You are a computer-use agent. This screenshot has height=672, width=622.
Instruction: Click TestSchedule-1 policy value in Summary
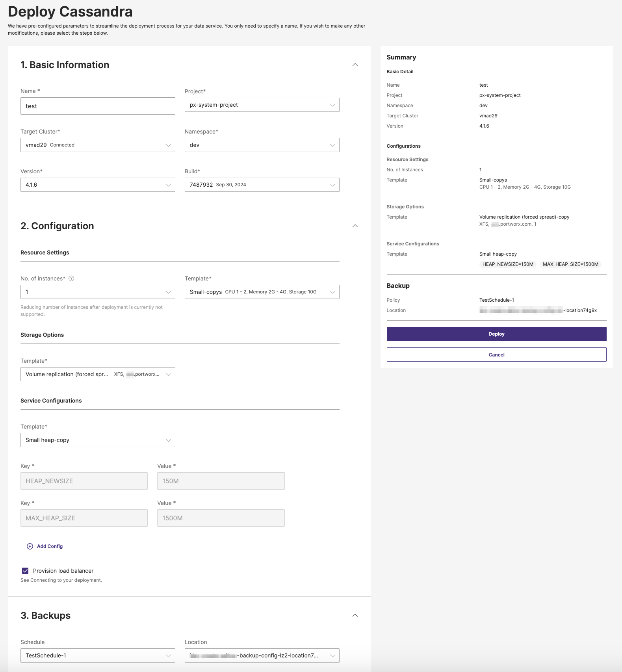(497, 300)
